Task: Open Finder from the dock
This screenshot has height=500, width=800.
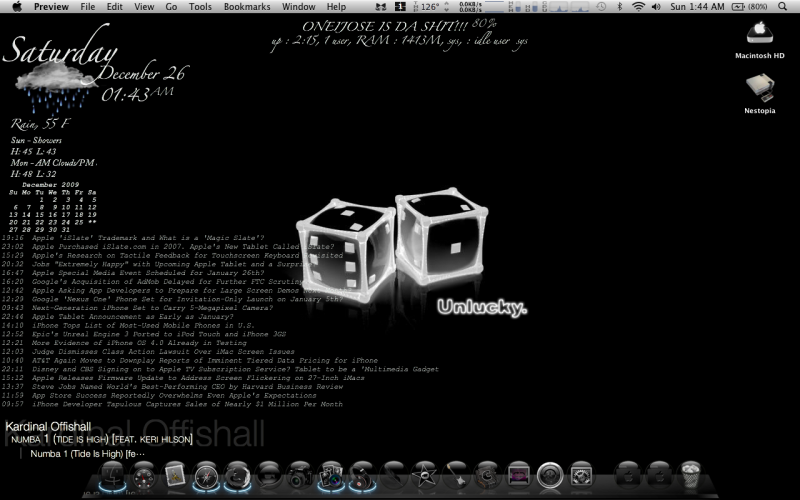Action: click(x=112, y=477)
